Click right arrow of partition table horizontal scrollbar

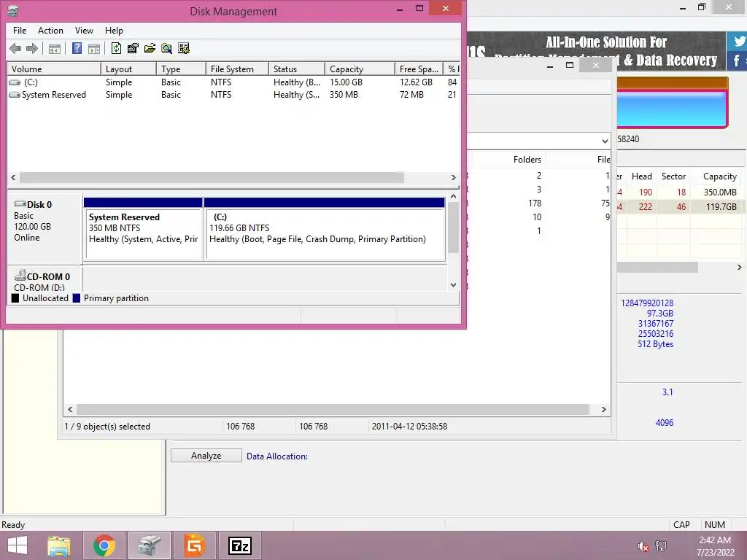coord(740,268)
